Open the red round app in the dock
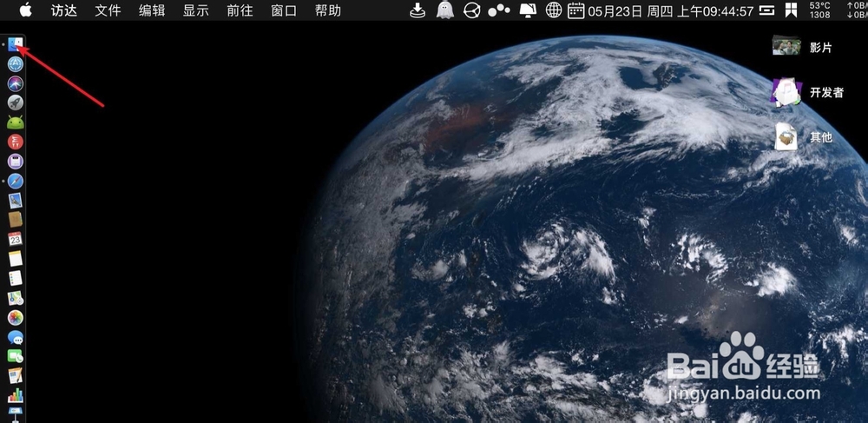This screenshot has width=868, height=423. (x=16, y=142)
